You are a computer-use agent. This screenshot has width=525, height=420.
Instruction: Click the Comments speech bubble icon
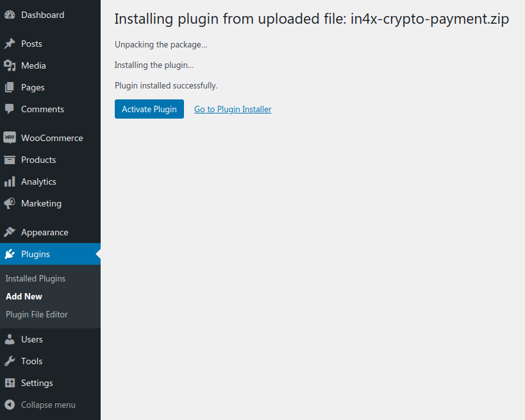[x=10, y=109]
